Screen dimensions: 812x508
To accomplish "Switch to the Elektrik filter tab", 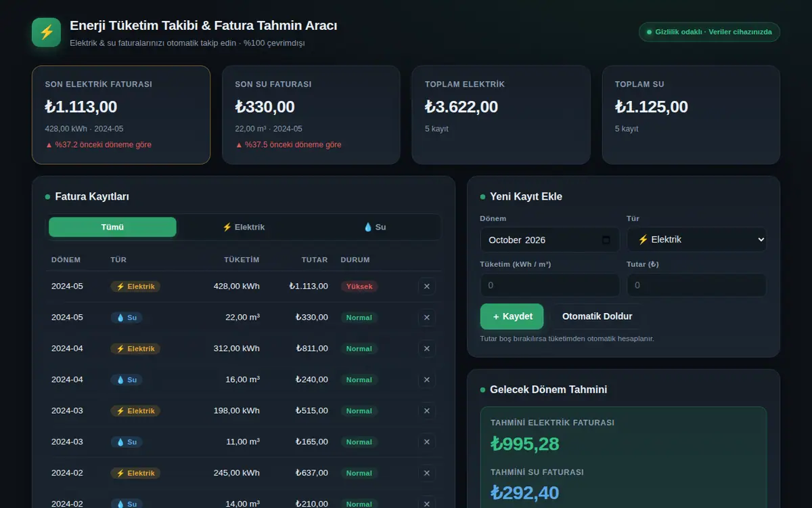I will [x=243, y=227].
